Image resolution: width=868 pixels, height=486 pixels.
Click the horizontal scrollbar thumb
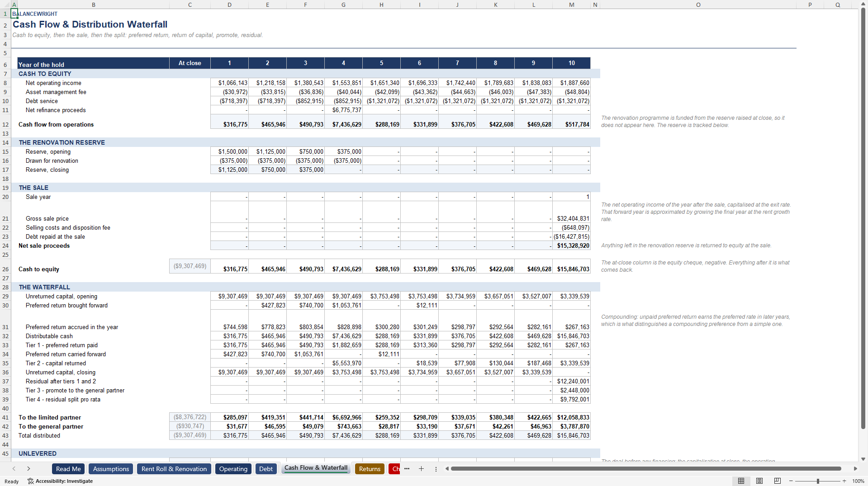tap(646, 469)
